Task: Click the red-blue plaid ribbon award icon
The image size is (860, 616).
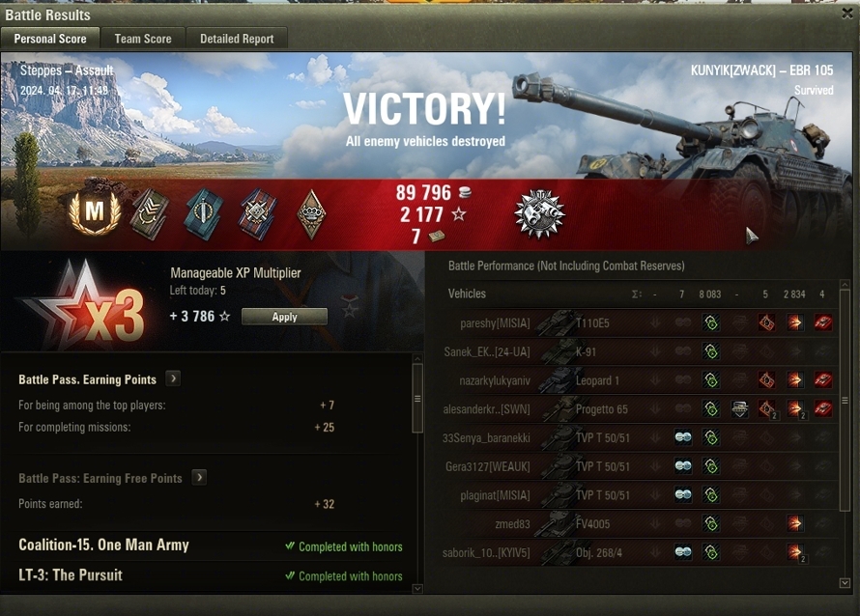Action: (x=257, y=213)
